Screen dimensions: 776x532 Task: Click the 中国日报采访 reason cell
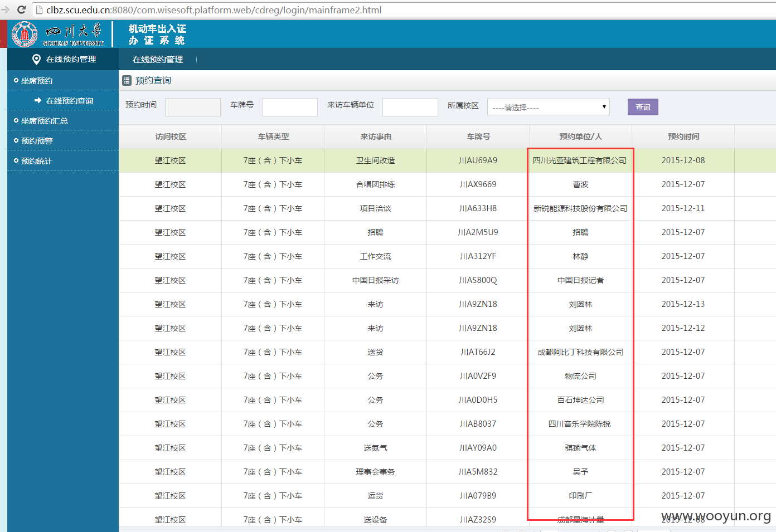coord(376,280)
